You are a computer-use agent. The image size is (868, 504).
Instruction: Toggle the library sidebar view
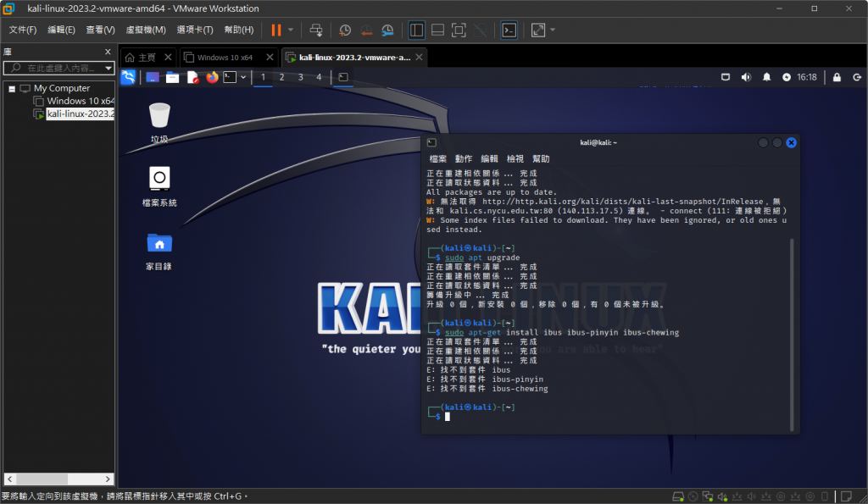[416, 30]
